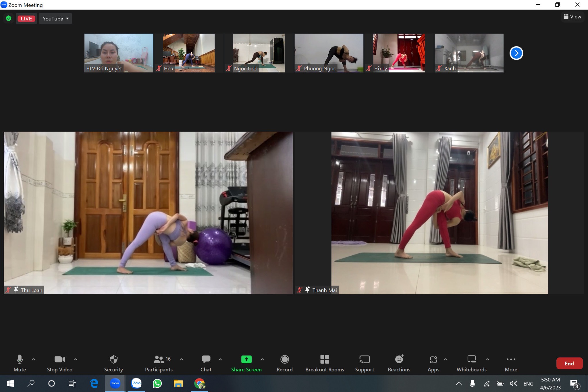This screenshot has height=392, width=588.
Task: Open the Support tool
Action: click(x=365, y=363)
